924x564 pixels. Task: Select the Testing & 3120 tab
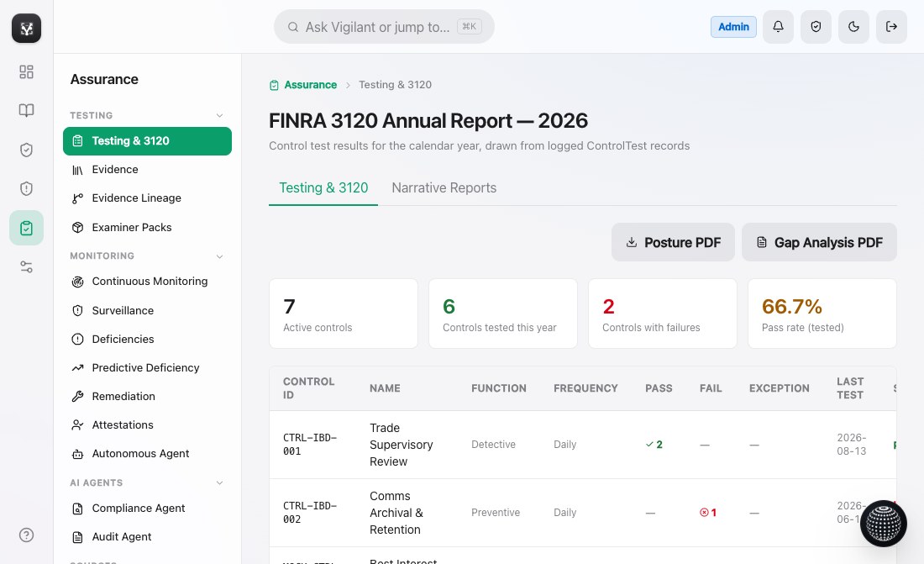click(x=323, y=188)
